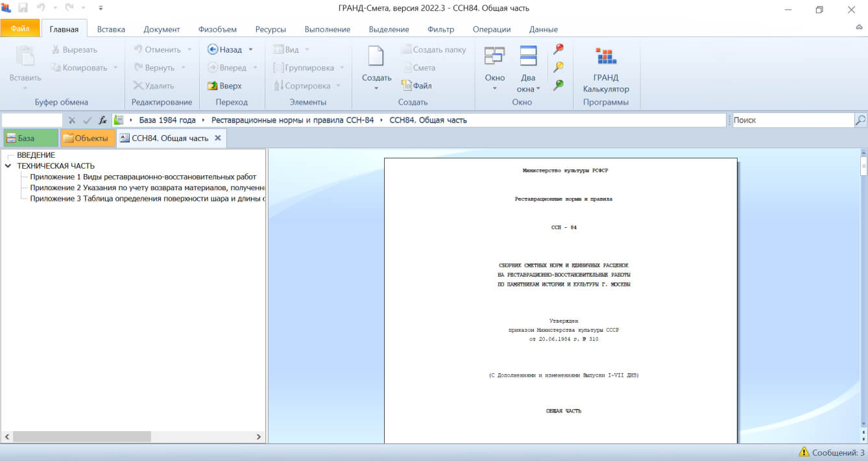Click Реставрационные нормы и правила ССН-84 breadcrumb
868x461 pixels.
pyautogui.click(x=293, y=120)
